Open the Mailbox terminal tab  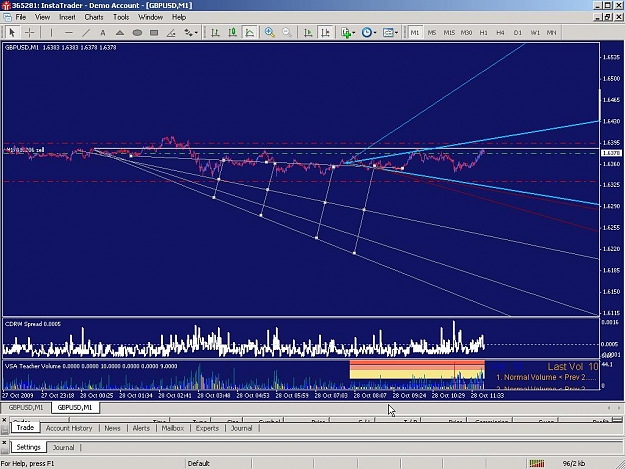coord(173,428)
